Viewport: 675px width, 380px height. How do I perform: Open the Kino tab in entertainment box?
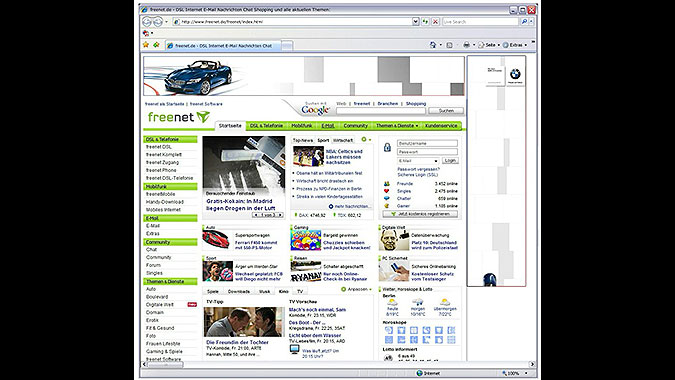tap(283, 291)
